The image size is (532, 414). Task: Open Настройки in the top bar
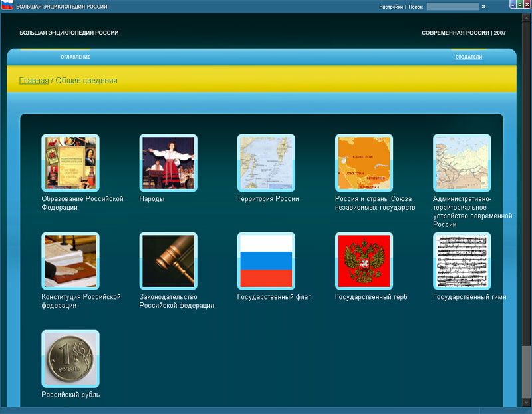point(390,7)
